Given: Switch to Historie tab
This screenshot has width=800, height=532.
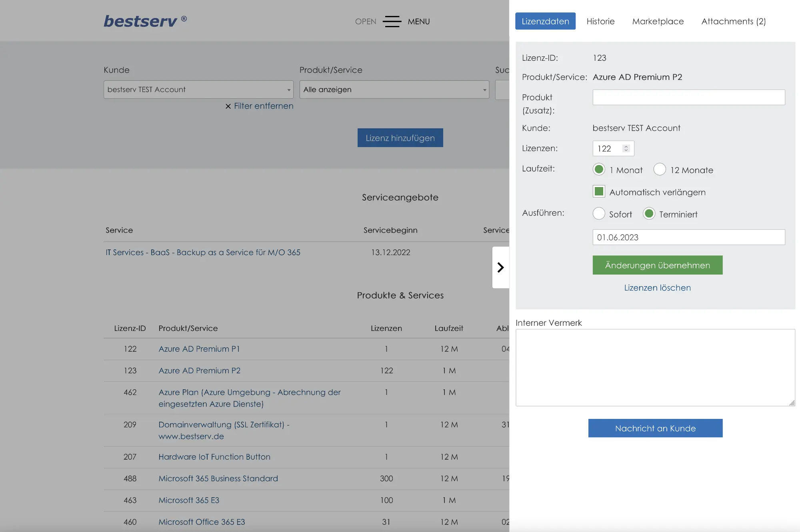Looking at the screenshot, I should coord(600,21).
